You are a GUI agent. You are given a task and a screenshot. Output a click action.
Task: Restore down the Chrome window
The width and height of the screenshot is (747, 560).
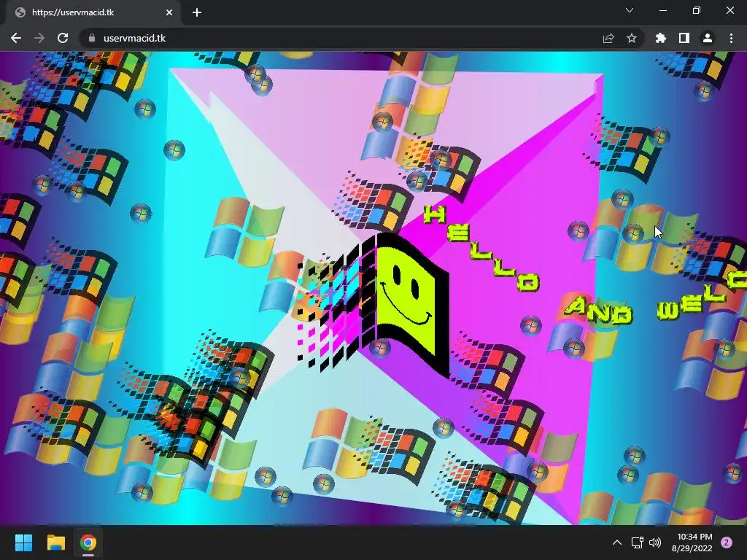pos(697,10)
